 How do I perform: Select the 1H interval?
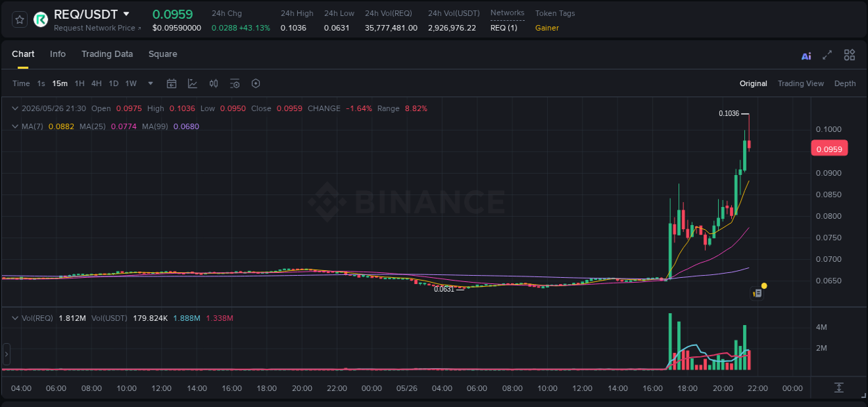(x=80, y=83)
